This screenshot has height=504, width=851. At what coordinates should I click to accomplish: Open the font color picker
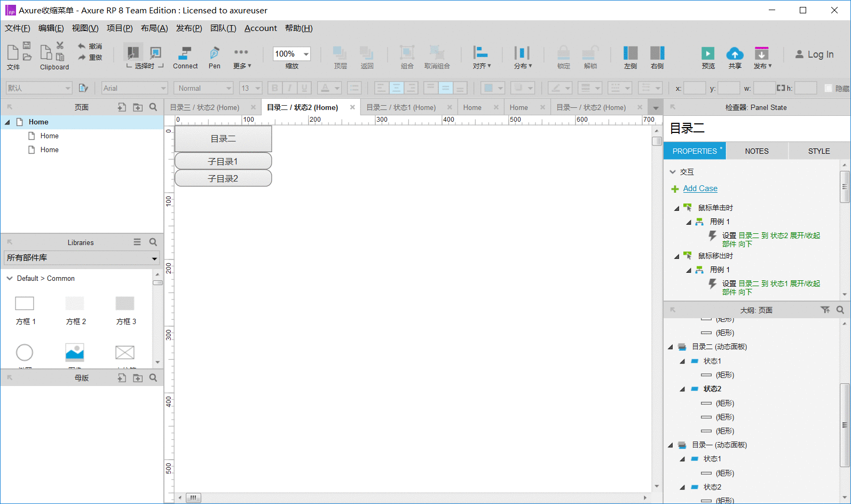pos(329,88)
